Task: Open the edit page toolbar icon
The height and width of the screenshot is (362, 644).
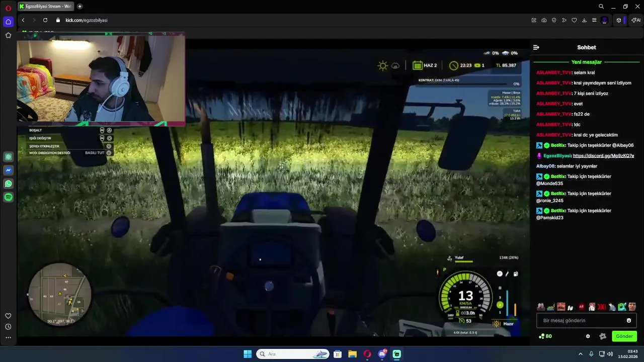Action: [x=534, y=20]
